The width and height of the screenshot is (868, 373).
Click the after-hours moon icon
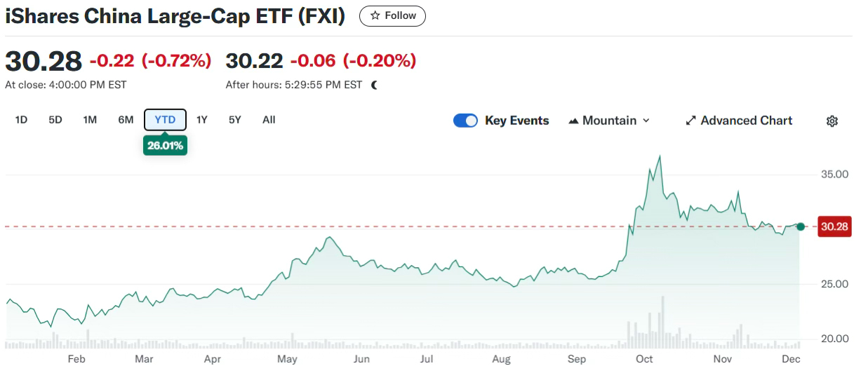pos(374,85)
